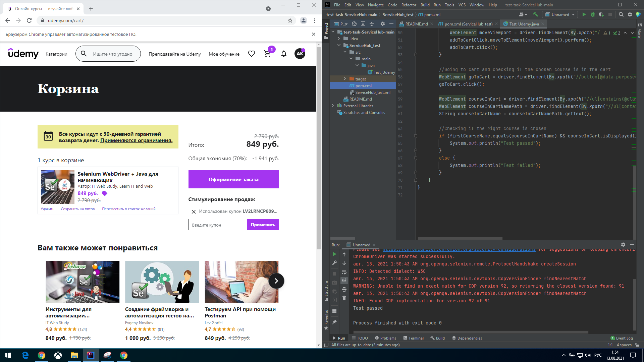Hide the Project panel with minus icon
Screen dimensions: 644x362
pyautogui.click(x=391, y=24)
